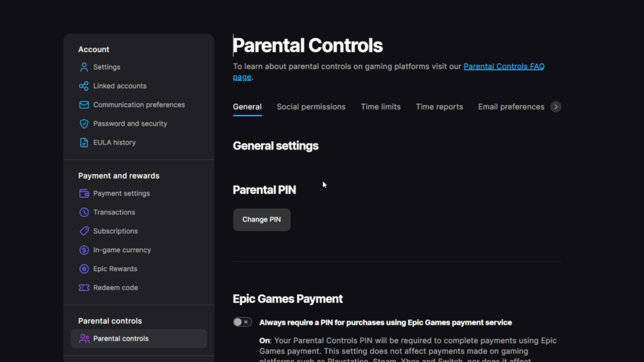
Task: Click the tabs scroll-right chevron
Action: (556, 107)
